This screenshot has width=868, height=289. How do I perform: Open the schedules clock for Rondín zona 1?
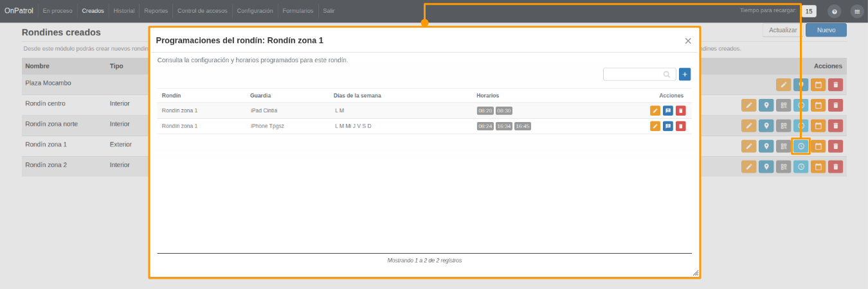click(800, 146)
